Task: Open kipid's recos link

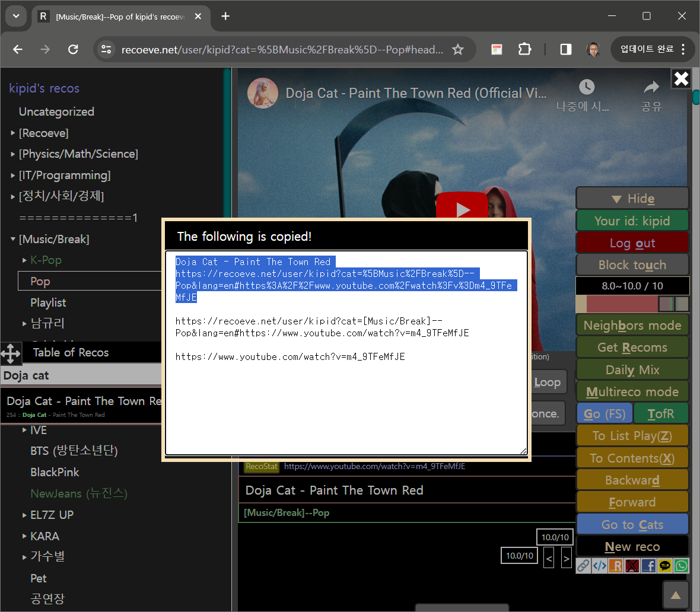Action: click(x=44, y=88)
